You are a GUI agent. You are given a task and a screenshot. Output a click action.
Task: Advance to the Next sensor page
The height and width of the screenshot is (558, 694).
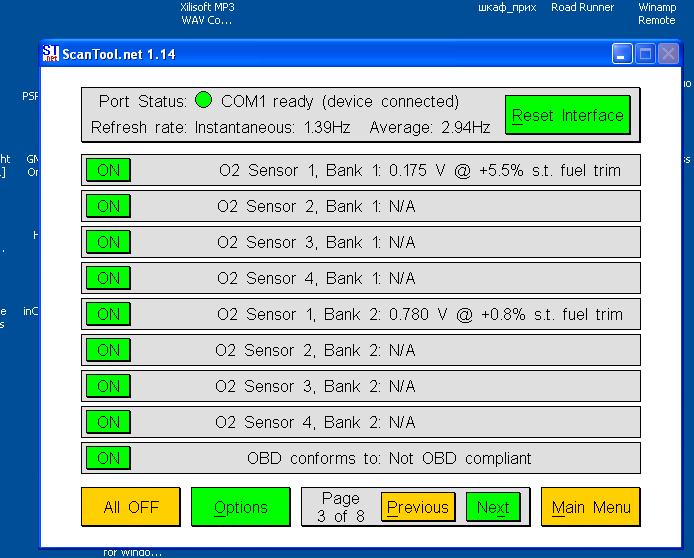493,507
